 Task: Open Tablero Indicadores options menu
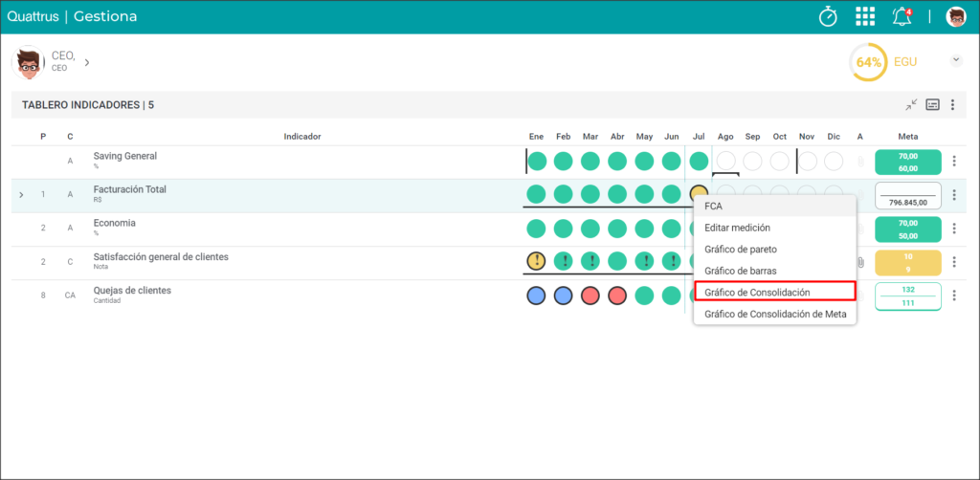952,105
